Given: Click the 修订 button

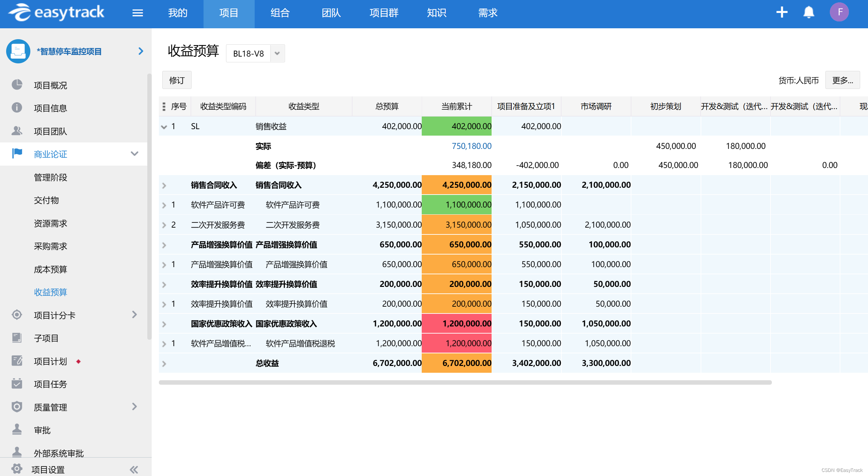Looking at the screenshot, I should point(177,80).
